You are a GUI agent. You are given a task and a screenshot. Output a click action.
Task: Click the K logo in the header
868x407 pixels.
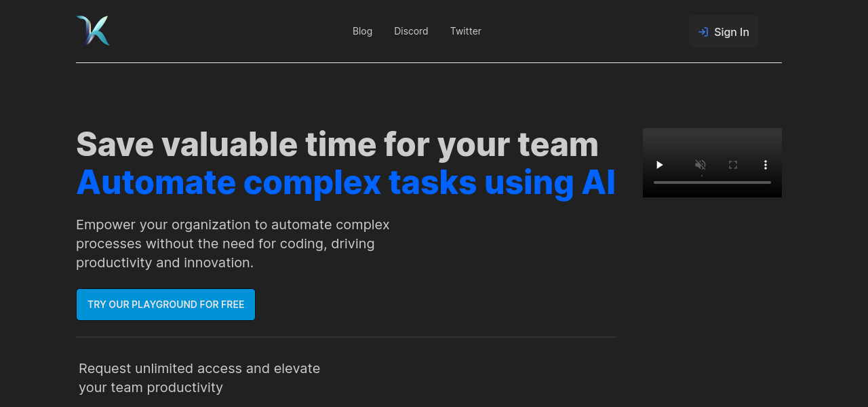pos(93,31)
